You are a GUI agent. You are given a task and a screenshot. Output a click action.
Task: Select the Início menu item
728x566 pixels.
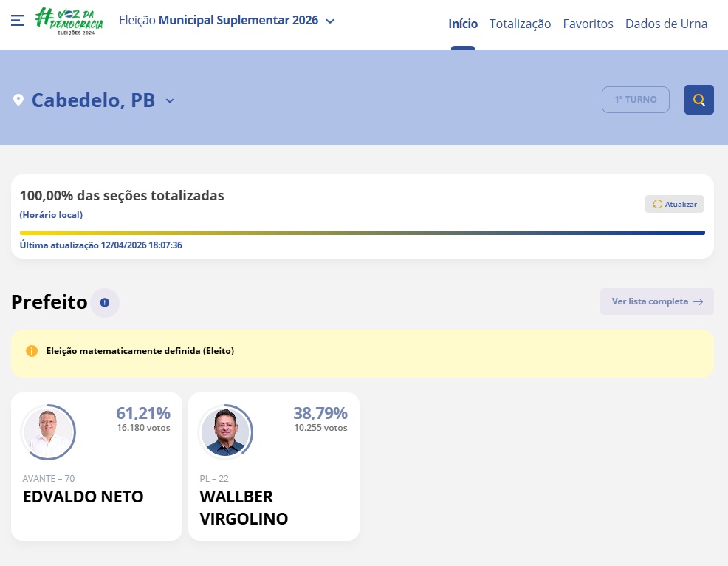point(463,24)
